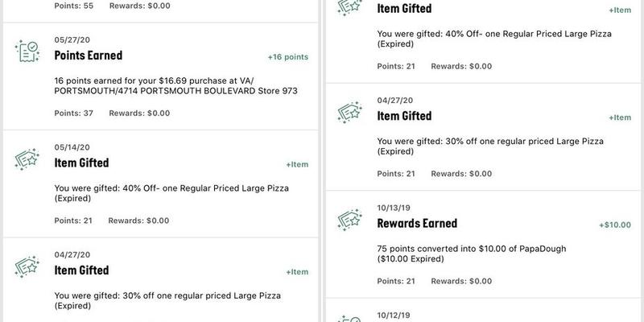
Task: Click the 04/27/20 gift icon in left panel
Action: tap(27, 265)
